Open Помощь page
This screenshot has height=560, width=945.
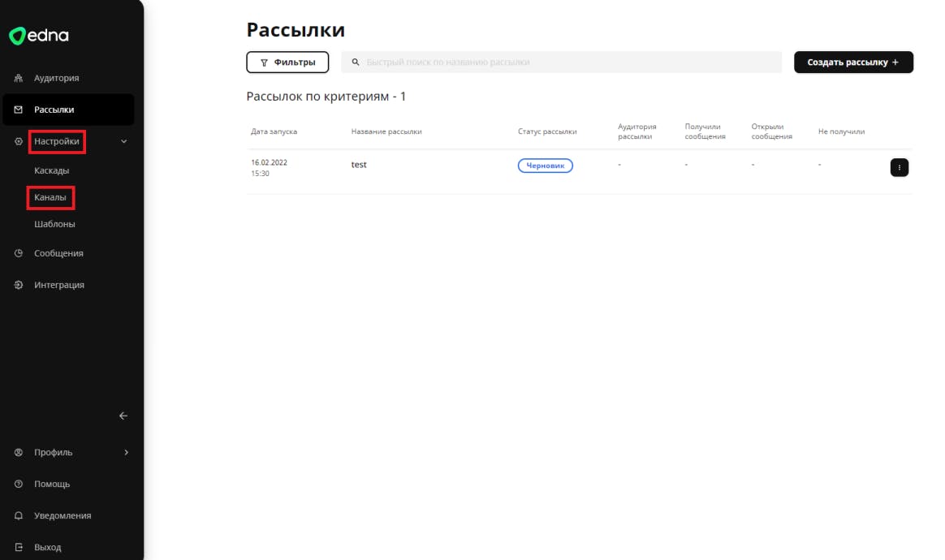point(52,484)
